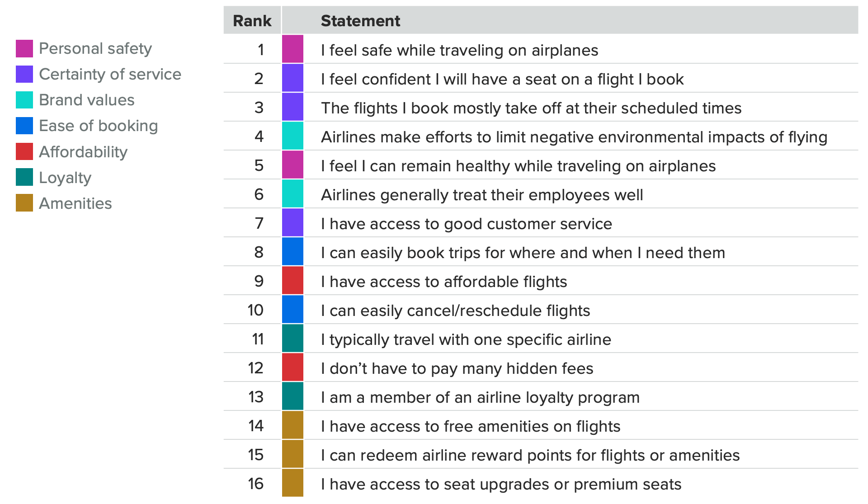Viewport: 868px width, 504px height.
Task: Click the color block beside rank 4
Action: (x=292, y=136)
